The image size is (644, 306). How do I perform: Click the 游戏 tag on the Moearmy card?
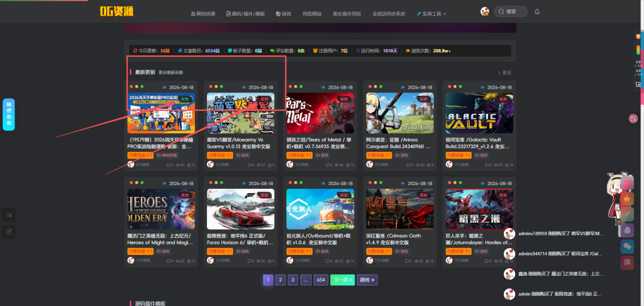pos(243,155)
